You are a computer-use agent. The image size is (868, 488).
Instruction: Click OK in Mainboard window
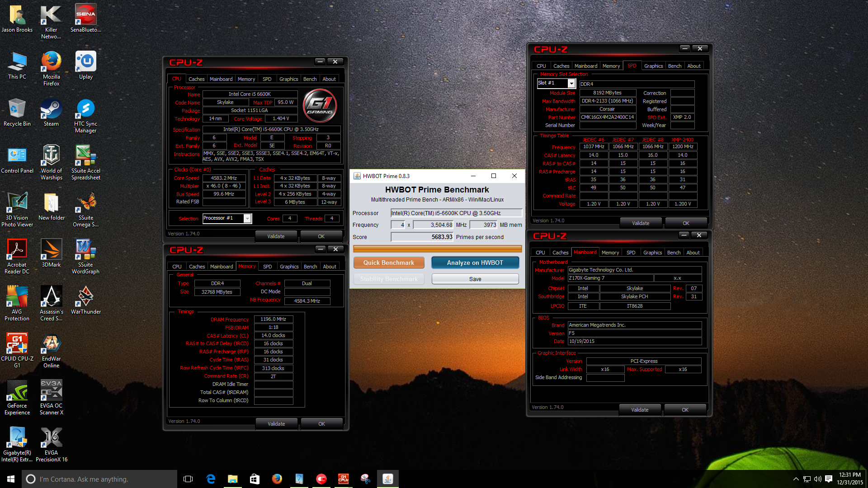(x=685, y=410)
